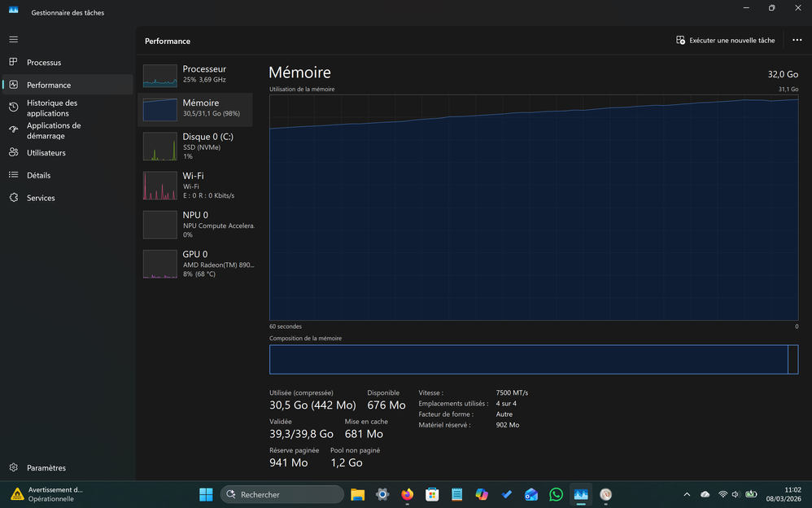Open Historique des applications page
Viewport: 812px width, 508px height.
click(52, 108)
